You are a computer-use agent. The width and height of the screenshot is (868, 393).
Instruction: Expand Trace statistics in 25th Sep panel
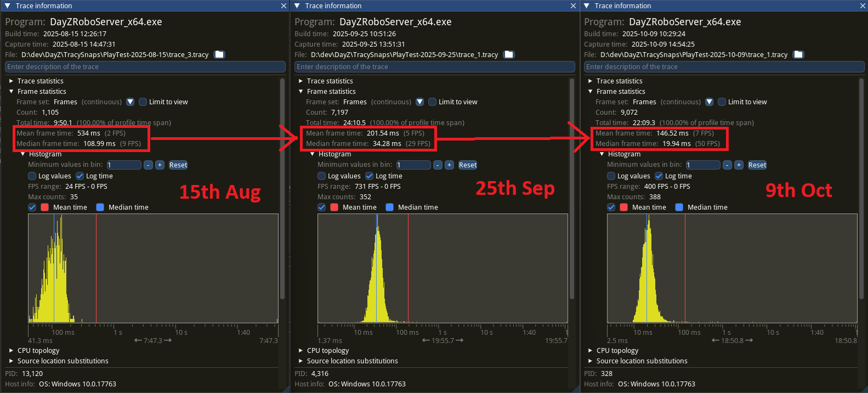[301, 81]
